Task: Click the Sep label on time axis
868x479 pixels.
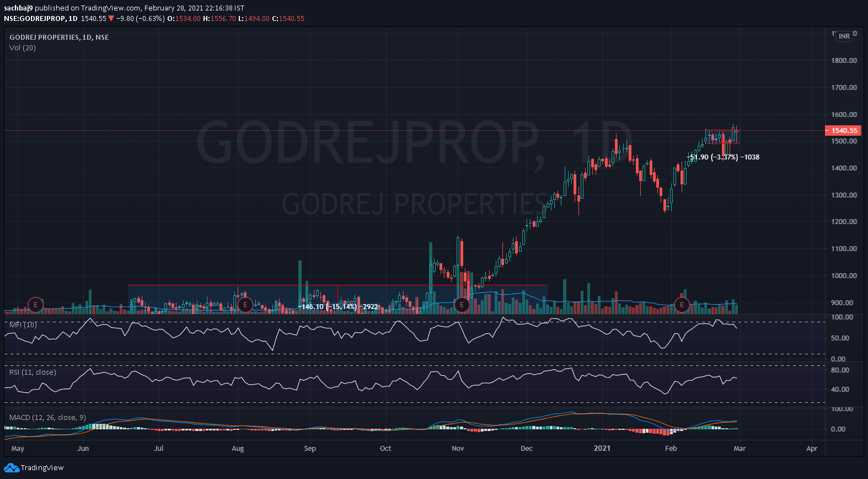Action: coord(310,449)
